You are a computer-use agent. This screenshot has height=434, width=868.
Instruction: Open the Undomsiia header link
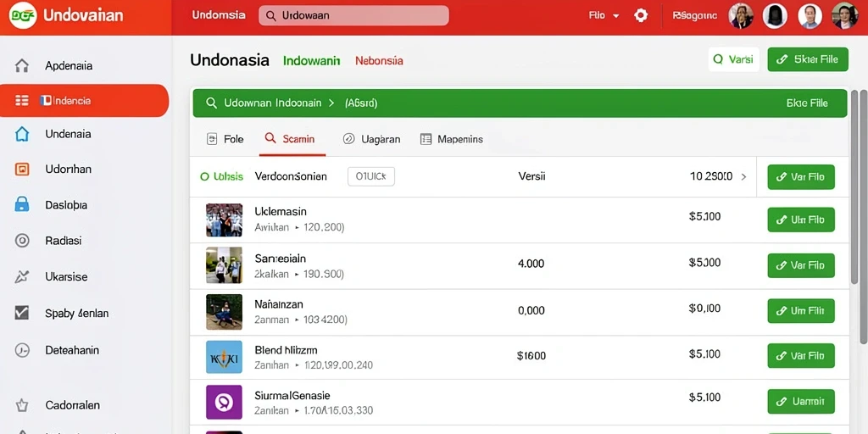[x=219, y=15]
